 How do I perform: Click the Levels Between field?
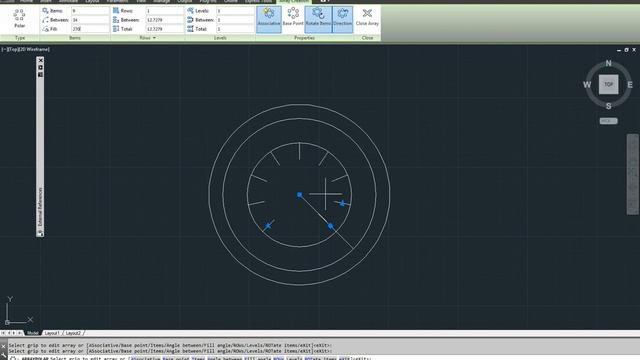pyautogui.click(x=235, y=20)
